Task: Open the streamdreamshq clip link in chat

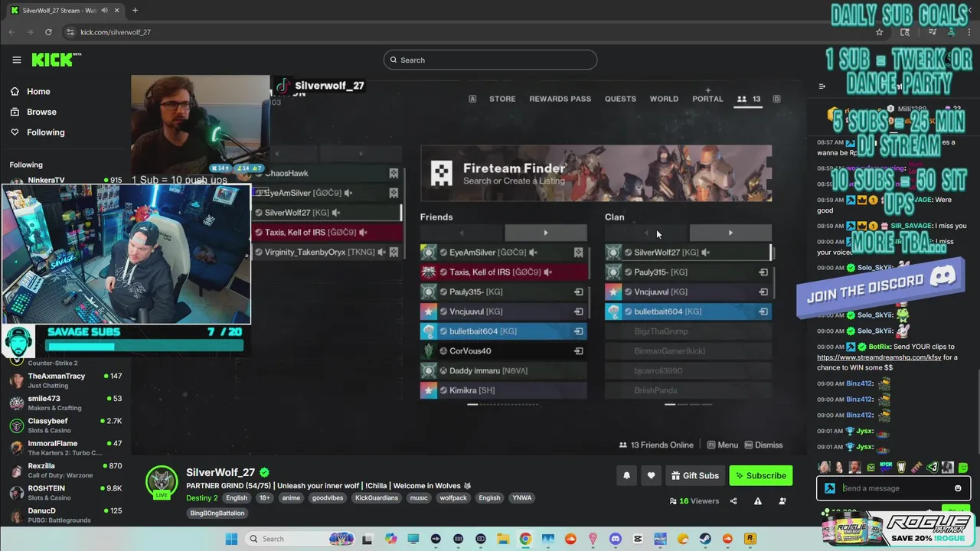Action: click(x=879, y=357)
